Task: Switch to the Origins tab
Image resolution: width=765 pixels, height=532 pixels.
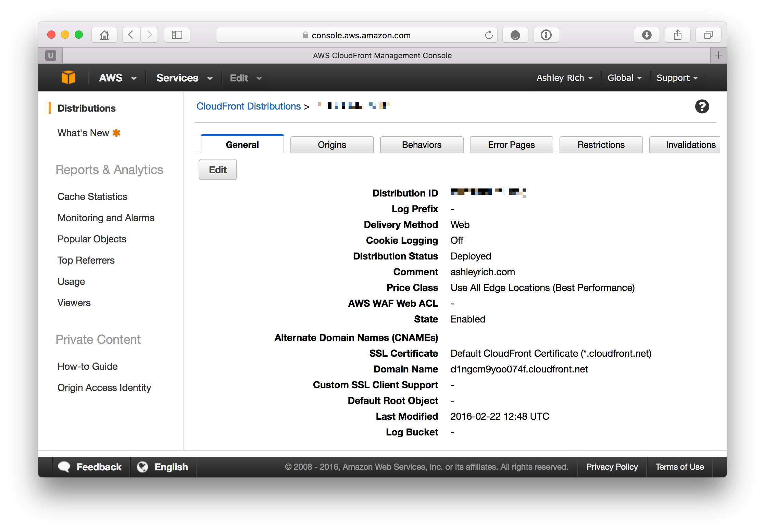Action: pyautogui.click(x=332, y=145)
